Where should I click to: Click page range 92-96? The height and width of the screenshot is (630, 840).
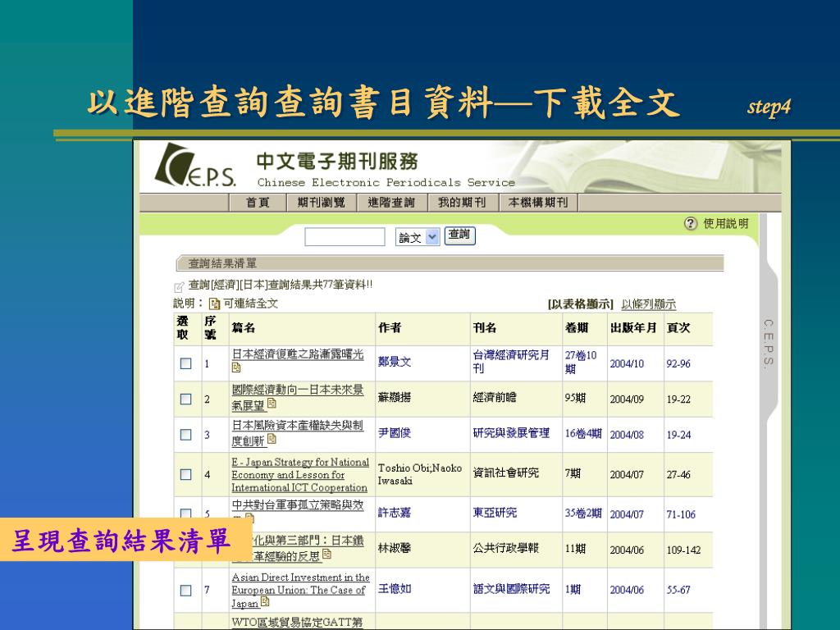pos(678,363)
